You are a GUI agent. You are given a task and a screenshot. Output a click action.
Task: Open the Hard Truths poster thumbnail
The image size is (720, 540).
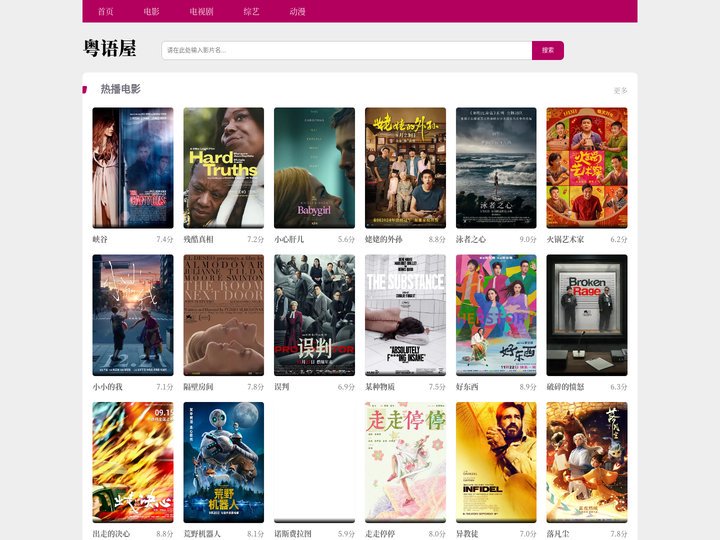click(224, 168)
